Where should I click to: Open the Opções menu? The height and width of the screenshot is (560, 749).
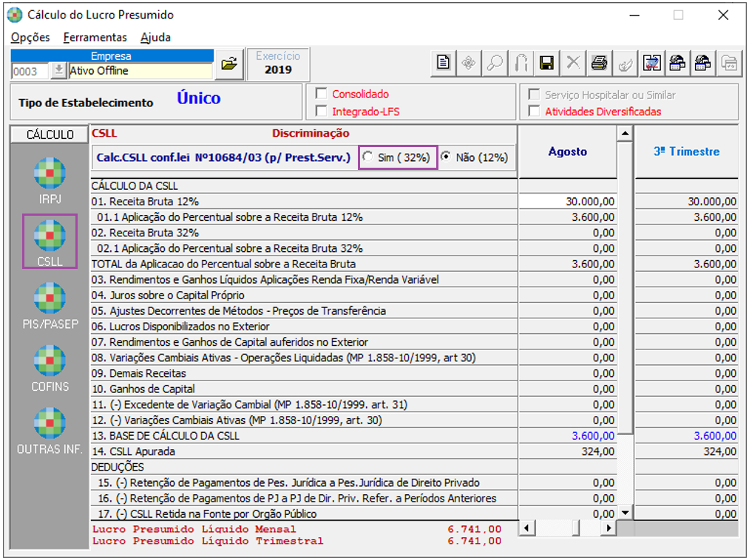pos(30,37)
